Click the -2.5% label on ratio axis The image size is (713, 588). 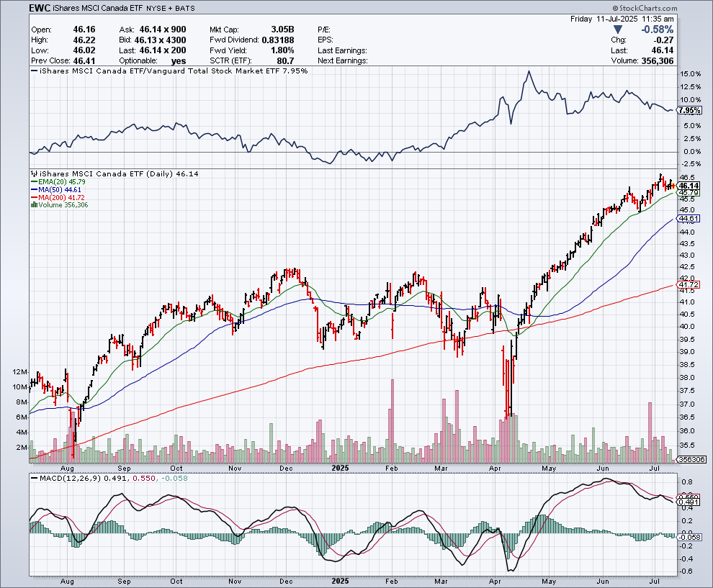point(691,163)
